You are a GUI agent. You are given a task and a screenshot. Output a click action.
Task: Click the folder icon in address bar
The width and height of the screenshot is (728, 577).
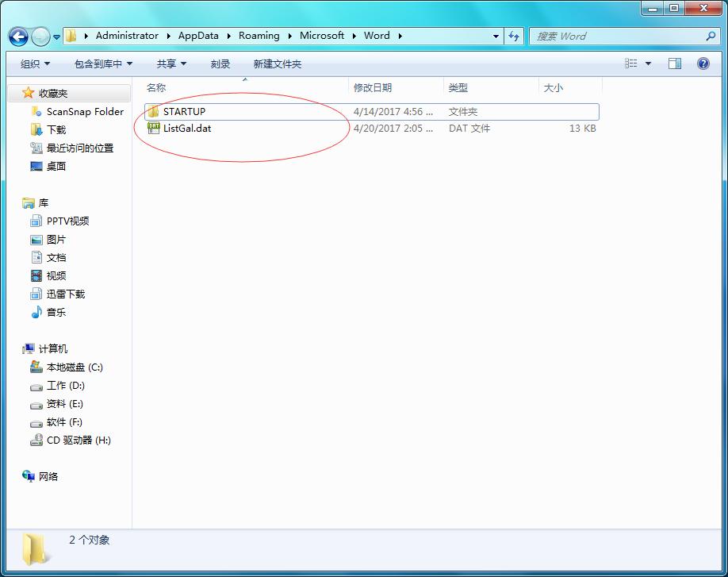coord(71,36)
